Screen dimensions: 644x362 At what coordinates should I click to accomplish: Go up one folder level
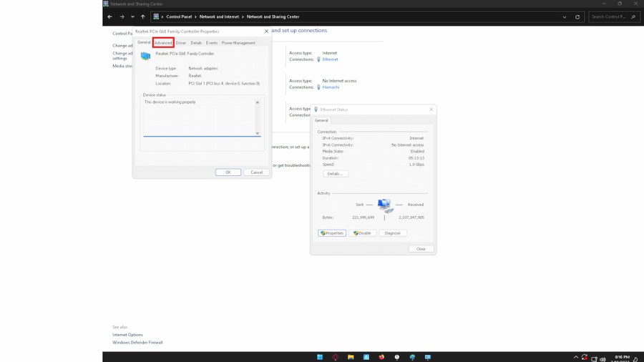click(143, 16)
